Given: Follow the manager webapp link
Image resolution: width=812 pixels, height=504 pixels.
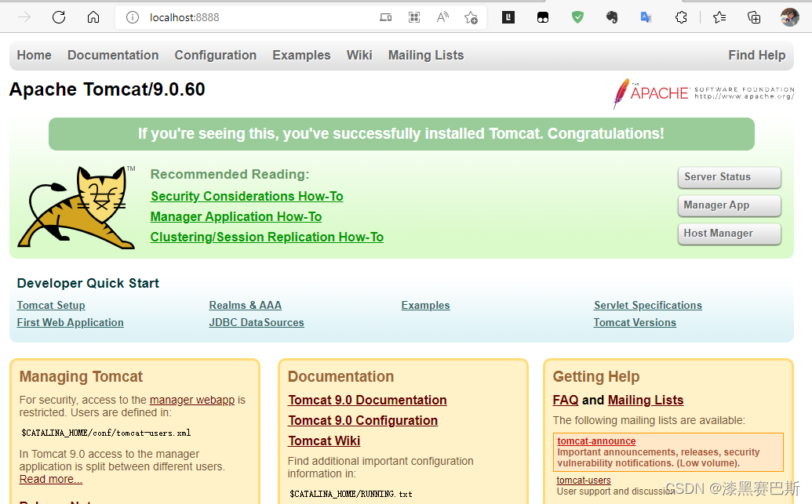Looking at the screenshot, I should 192,400.
